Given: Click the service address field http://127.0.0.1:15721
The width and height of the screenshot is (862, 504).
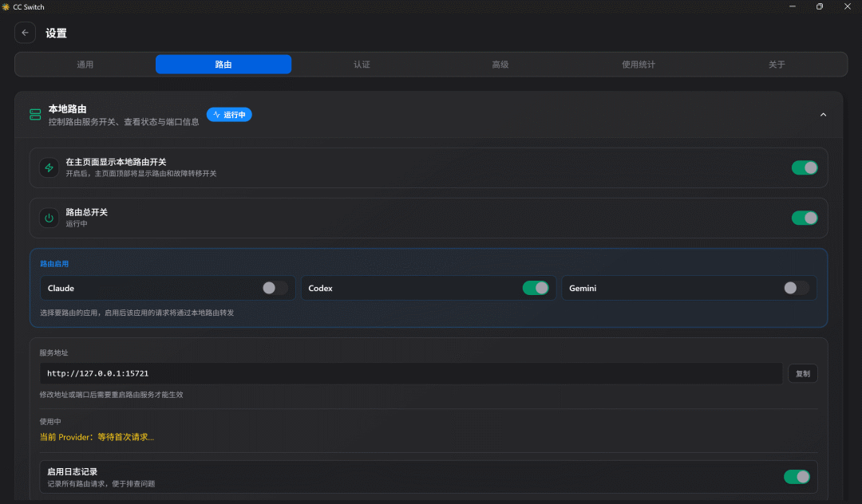Looking at the screenshot, I should [411, 373].
